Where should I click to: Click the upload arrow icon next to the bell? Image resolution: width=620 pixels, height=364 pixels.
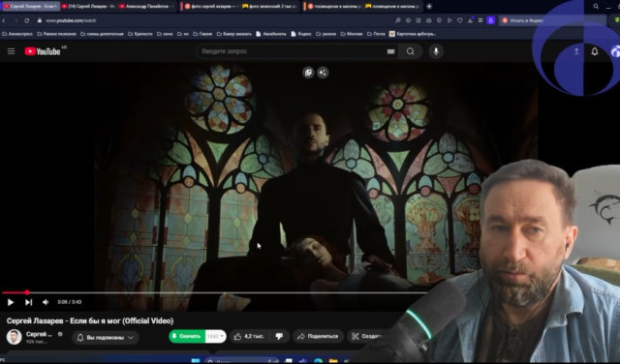coord(576,51)
